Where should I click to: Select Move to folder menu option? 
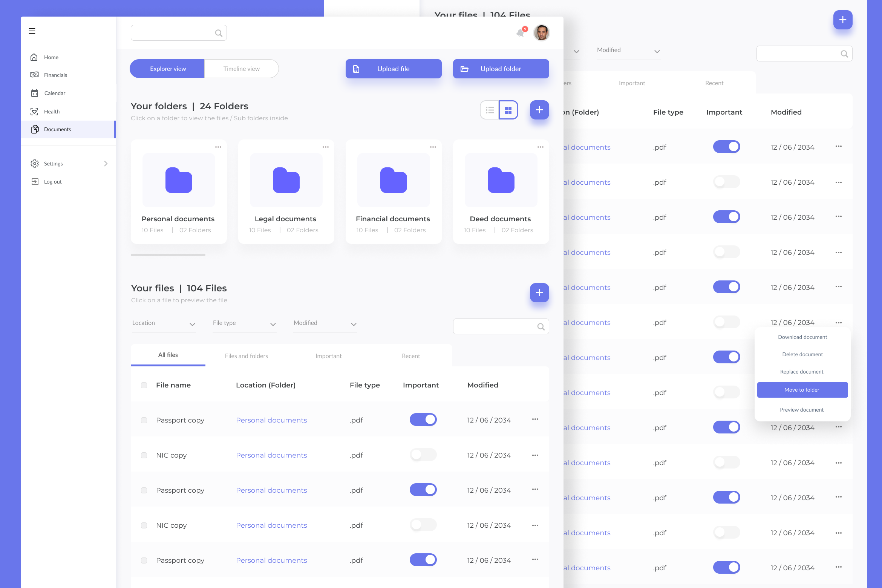[x=802, y=390]
